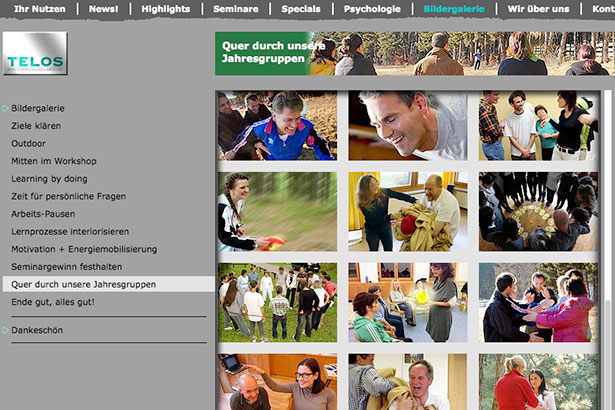Screen dimensions: 615x410
Task: Open thumbnail of woman with glasses and man
Action: pyautogui.click(x=277, y=382)
